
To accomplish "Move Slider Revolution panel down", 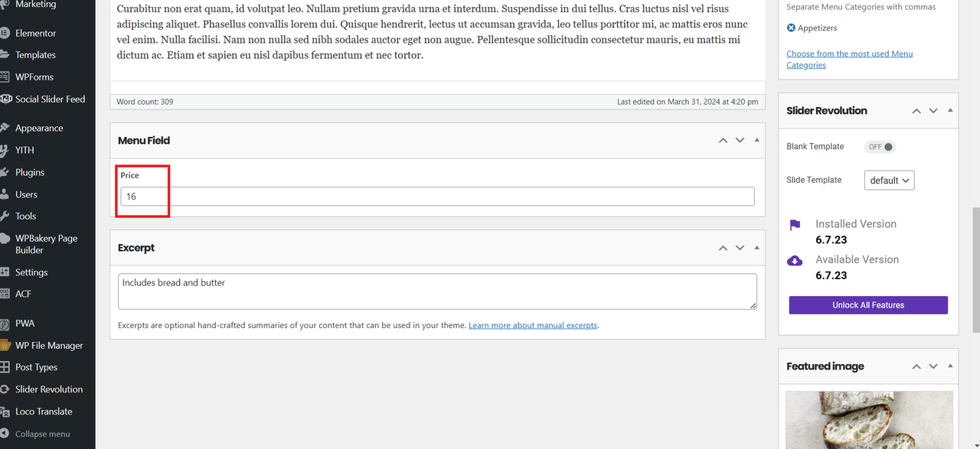I will (933, 111).
